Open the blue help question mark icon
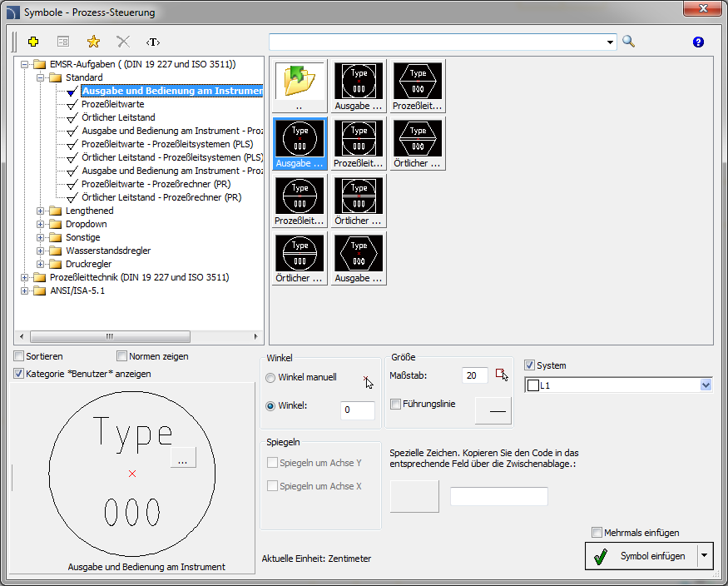The height and width of the screenshot is (586, 728). (x=698, y=42)
